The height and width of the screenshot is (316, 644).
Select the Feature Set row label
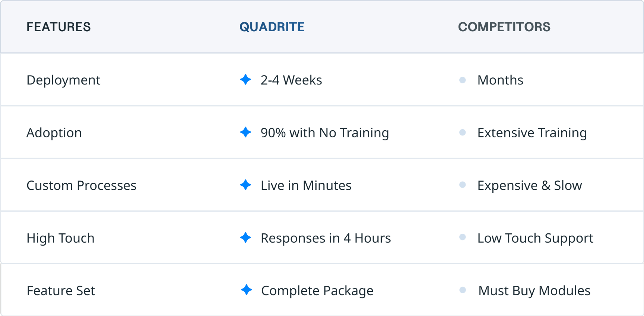[x=61, y=291]
